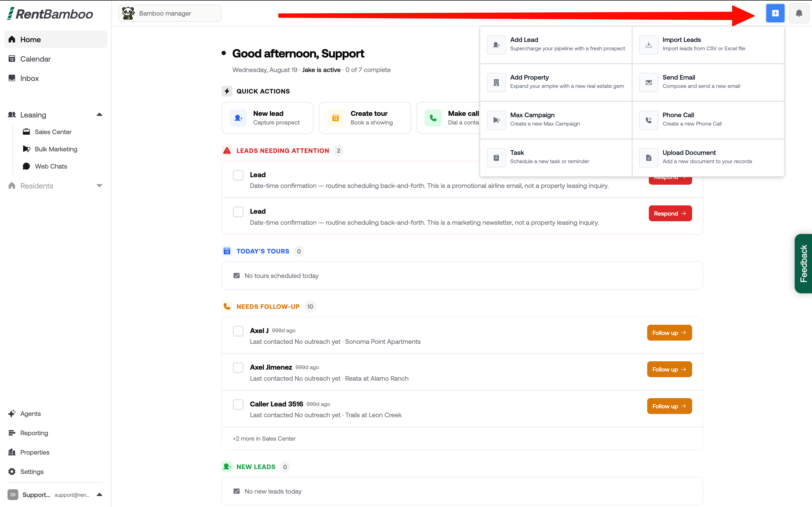Click the Max Campaign megaphone icon
812x507 pixels.
496,120
